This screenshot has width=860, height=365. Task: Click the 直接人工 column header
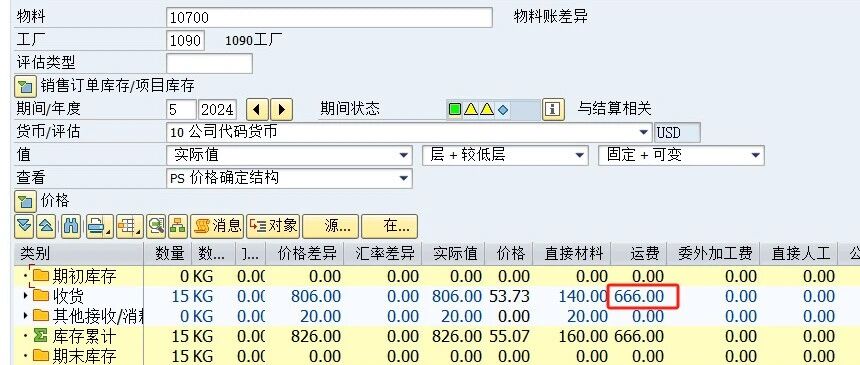pyautogui.click(x=799, y=254)
